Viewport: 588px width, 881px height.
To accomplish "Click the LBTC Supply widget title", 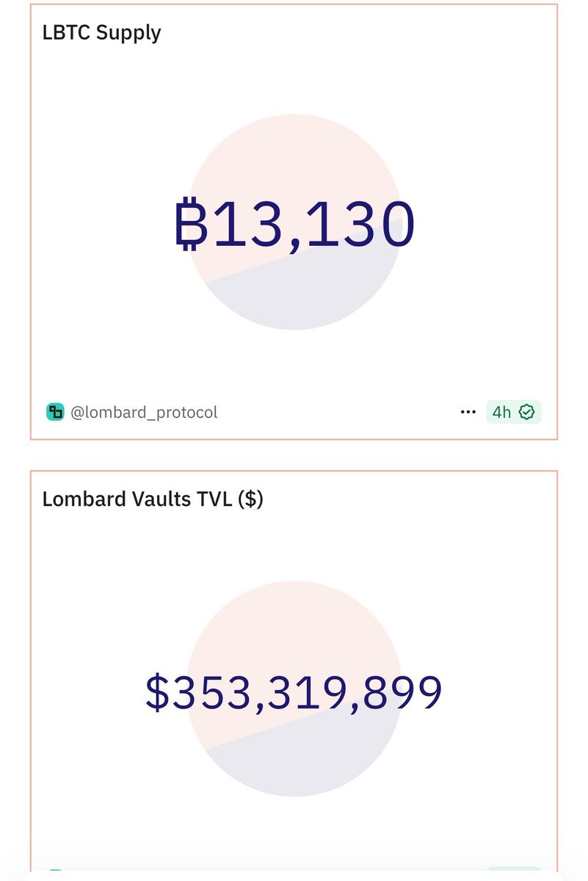I will pyautogui.click(x=102, y=33).
